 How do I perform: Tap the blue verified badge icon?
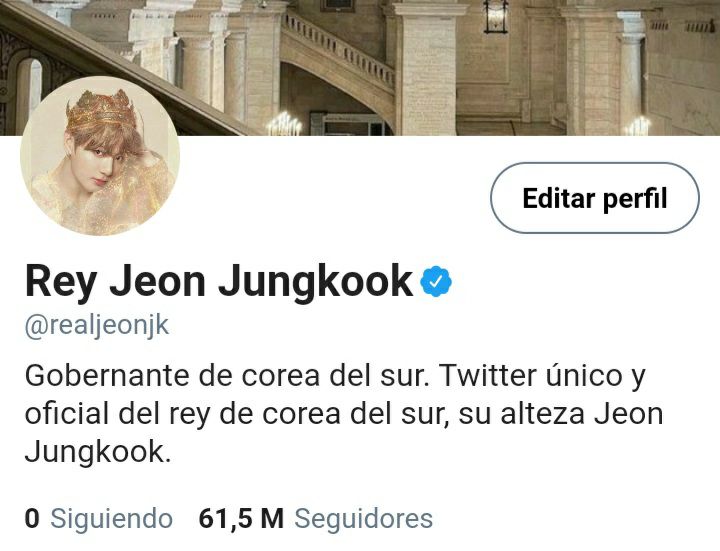click(x=436, y=281)
